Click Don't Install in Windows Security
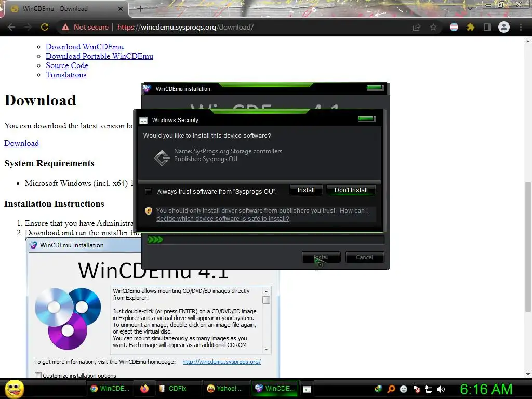The width and height of the screenshot is (532, 399). pos(351,190)
